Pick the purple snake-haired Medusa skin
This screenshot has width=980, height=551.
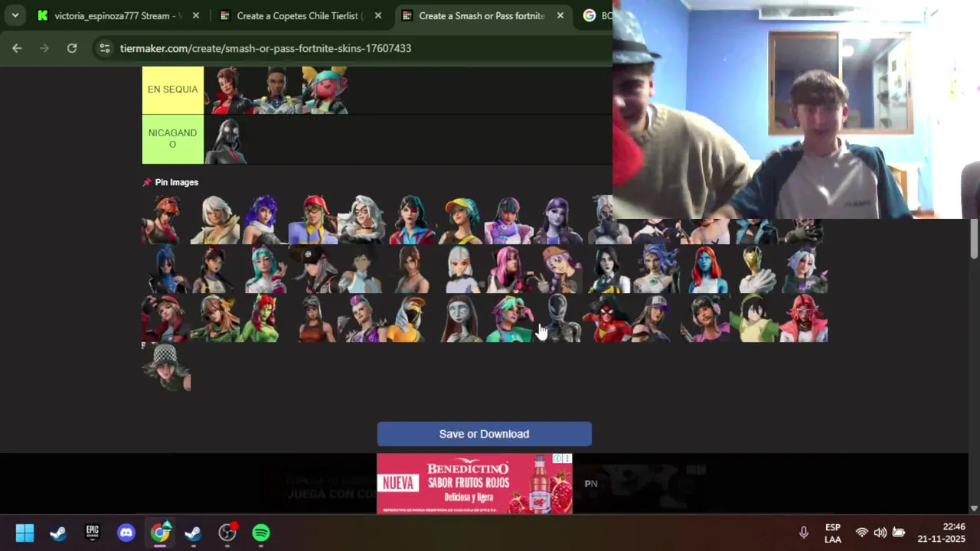click(657, 269)
